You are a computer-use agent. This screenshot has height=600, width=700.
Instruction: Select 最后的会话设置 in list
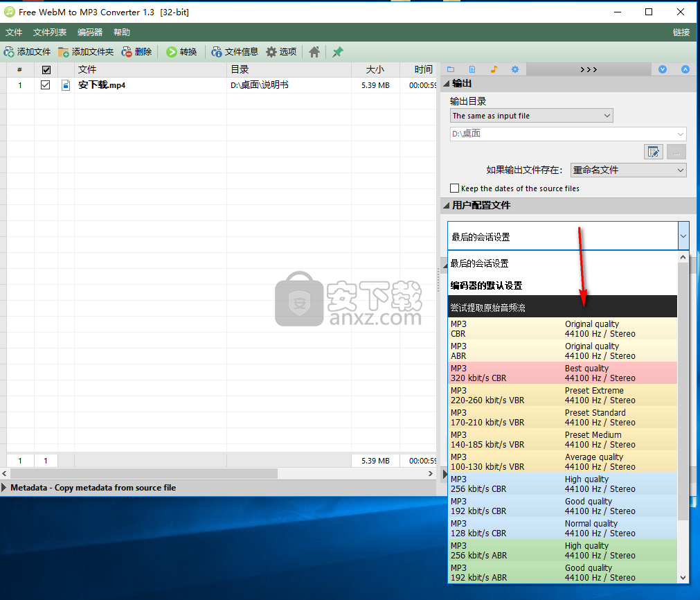(x=562, y=263)
